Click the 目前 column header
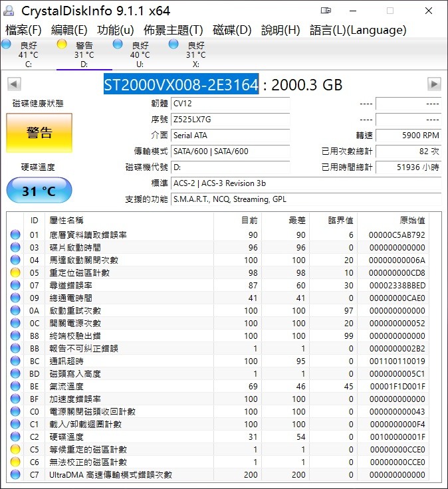Screen dimensions: 448x489 coord(238,221)
